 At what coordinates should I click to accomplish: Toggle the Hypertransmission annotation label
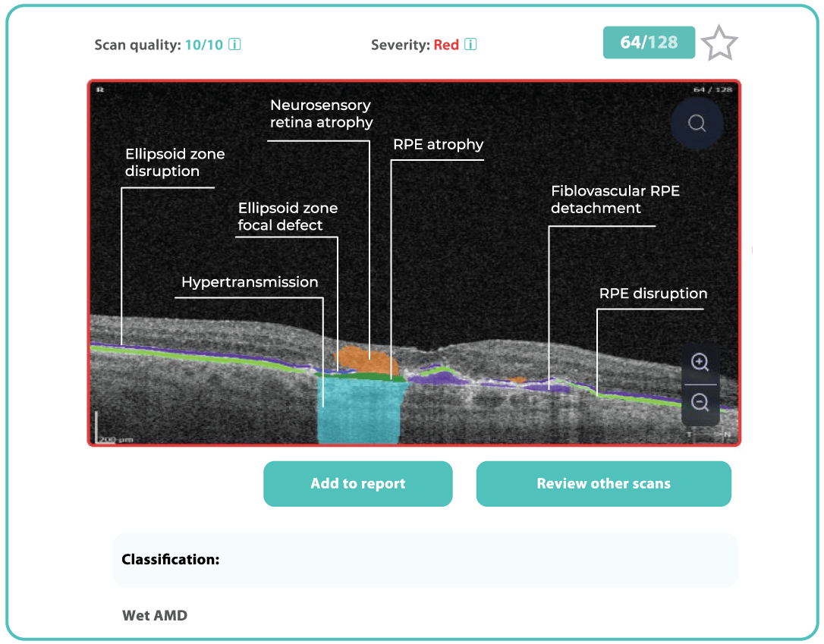coord(249,282)
